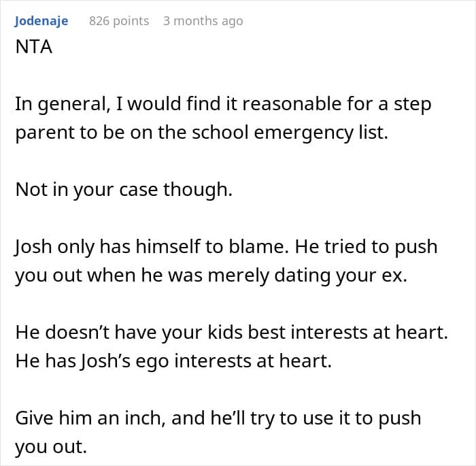Screen dimensions: 476x466
Task: Click the word blame in Josh paragraph
Action: coord(258,247)
